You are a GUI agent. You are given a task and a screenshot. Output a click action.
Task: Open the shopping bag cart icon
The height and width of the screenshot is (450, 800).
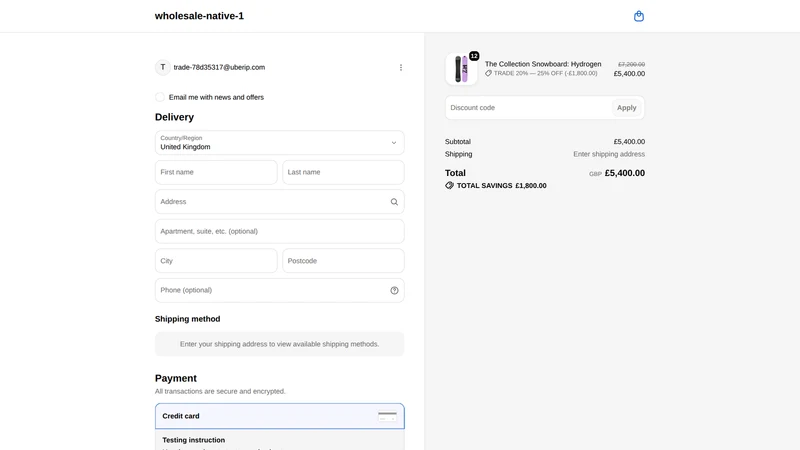coord(638,16)
